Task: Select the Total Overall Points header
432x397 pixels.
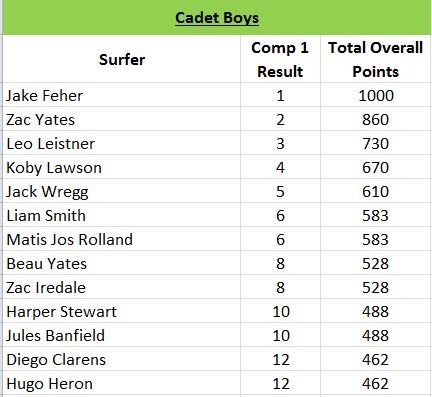Action: pos(376,59)
